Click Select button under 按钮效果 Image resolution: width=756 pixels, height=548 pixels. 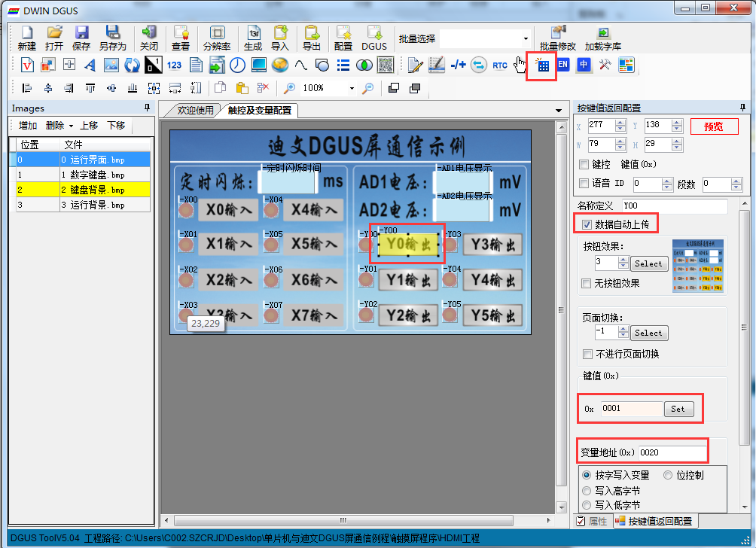click(648, 263)
